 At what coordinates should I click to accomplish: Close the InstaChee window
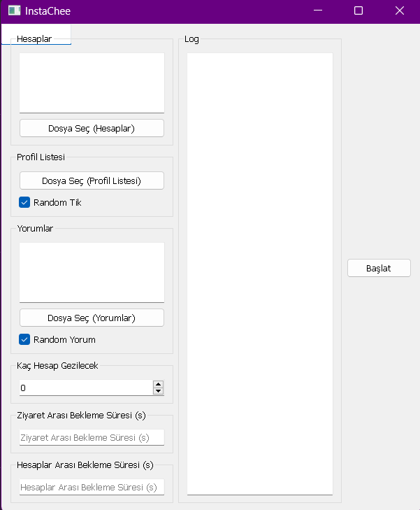coord(400,10)
